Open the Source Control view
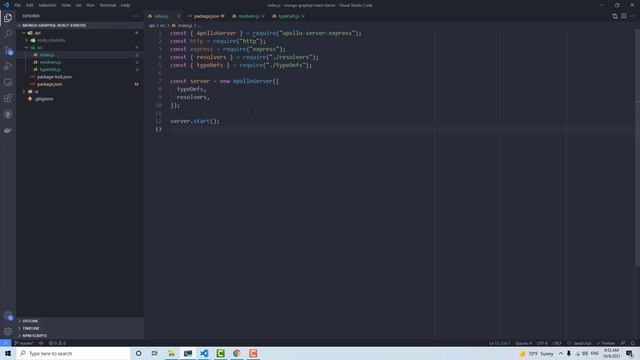Screen dimensions: 640x360 click(8, 50)
